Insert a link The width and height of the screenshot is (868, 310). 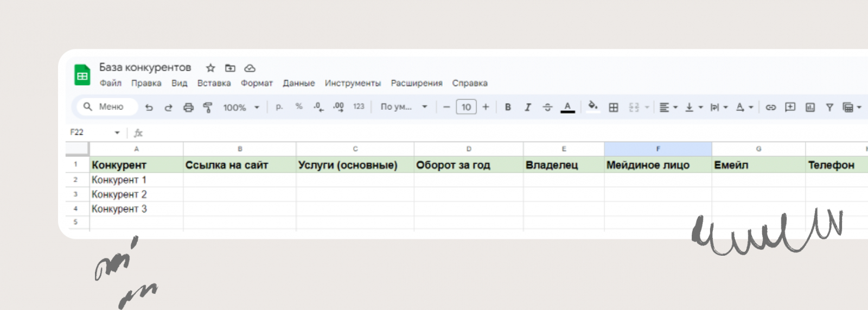tap(770, 107)
